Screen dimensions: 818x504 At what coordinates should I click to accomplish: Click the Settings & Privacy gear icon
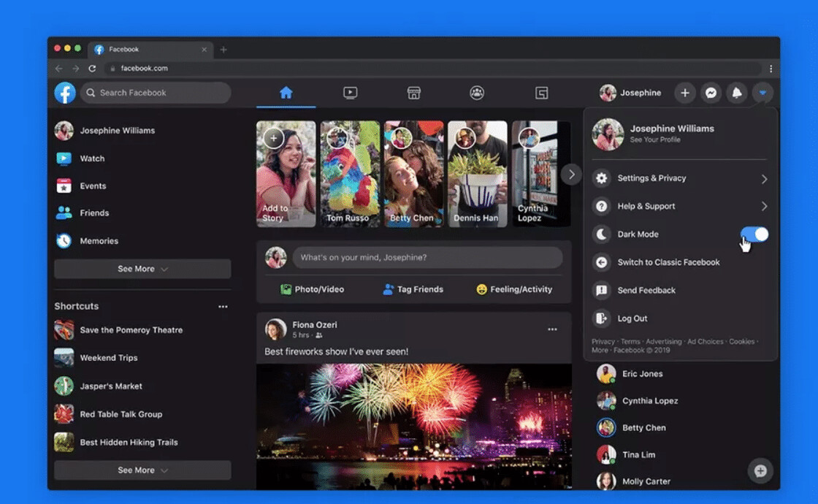click(x=602, y=178)
